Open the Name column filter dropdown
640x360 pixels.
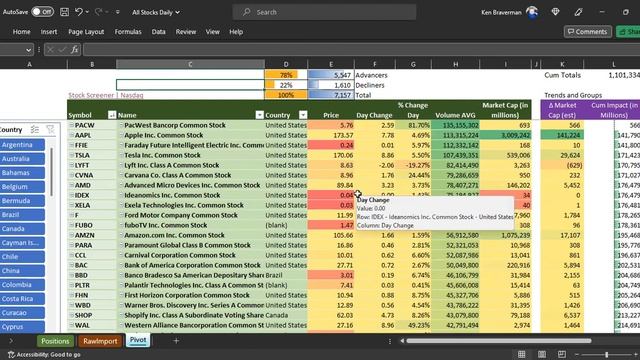click(260, 115)
